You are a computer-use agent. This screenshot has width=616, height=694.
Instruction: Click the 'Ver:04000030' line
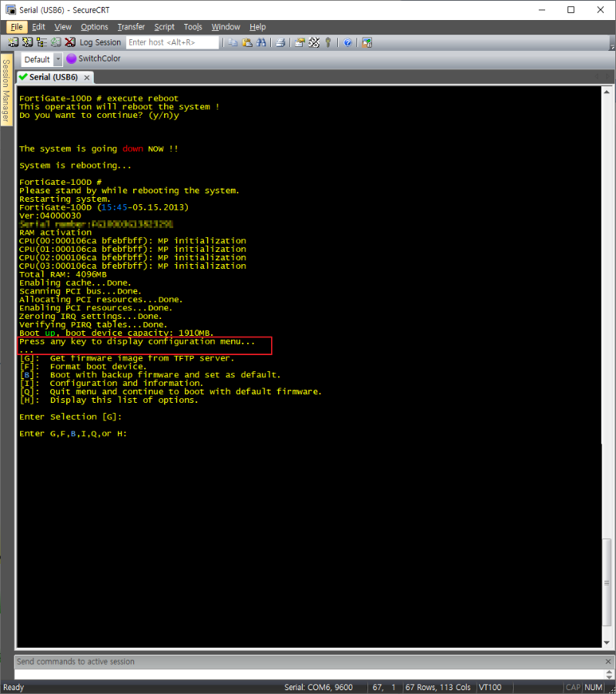(x=50, y=216)
